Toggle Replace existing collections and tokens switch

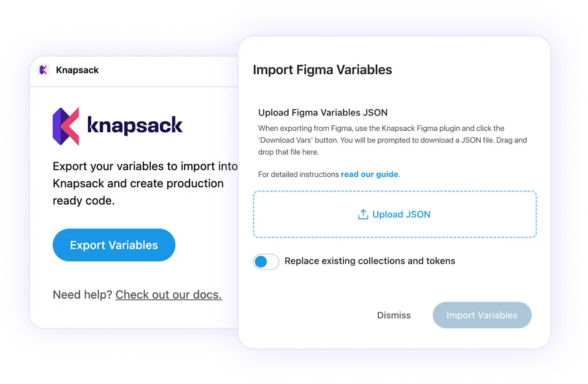pyautogui.click(x=266, y=262)
